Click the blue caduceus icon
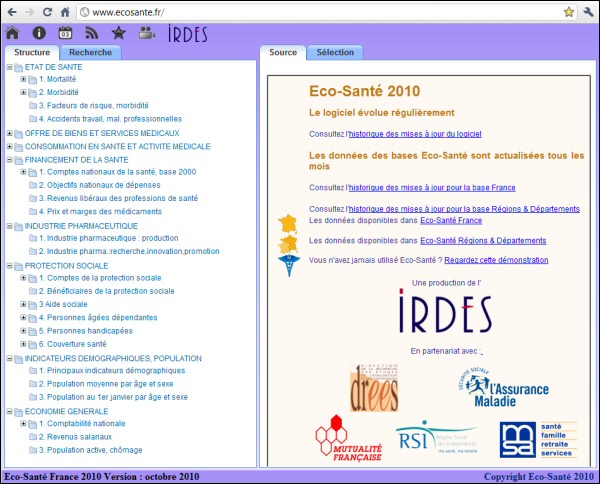The height and width of the screenshot is (484, 600). coord(289,266)
